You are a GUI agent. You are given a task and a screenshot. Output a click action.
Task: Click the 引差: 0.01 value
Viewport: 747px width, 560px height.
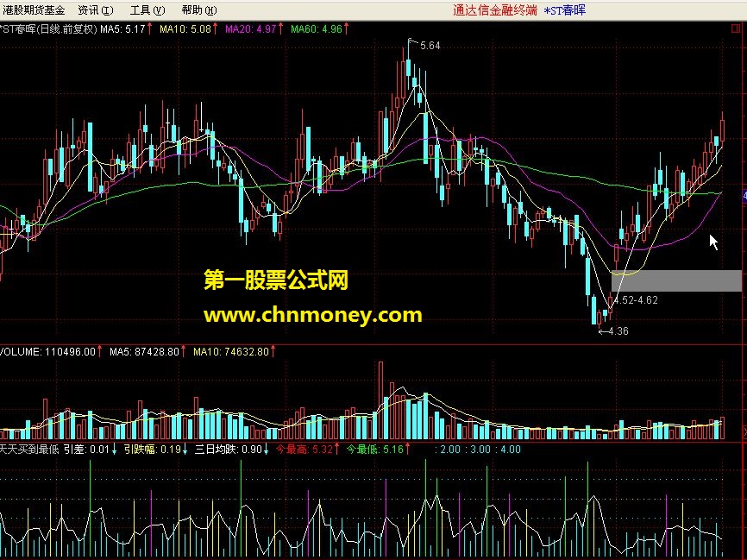(x=91, y=450)
